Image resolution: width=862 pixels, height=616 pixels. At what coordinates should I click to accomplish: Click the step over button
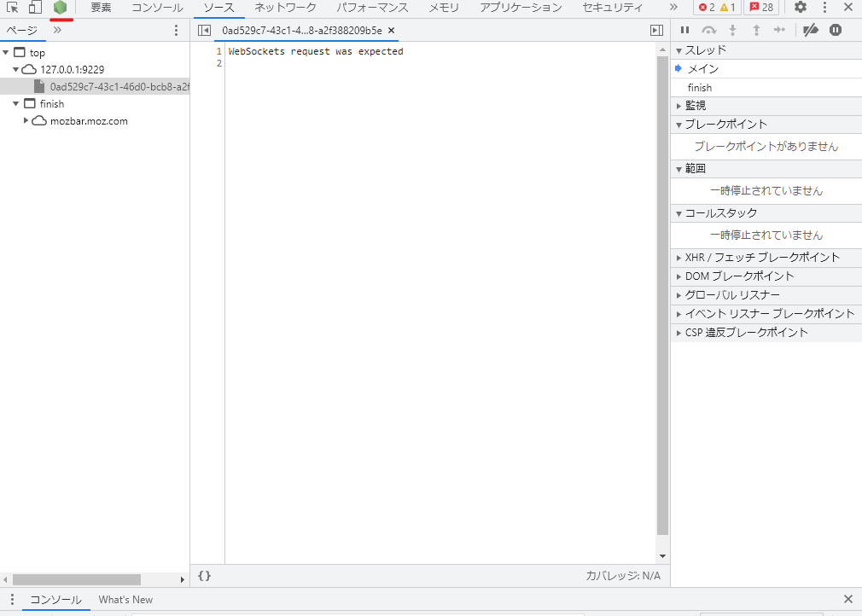click(708, 30)
